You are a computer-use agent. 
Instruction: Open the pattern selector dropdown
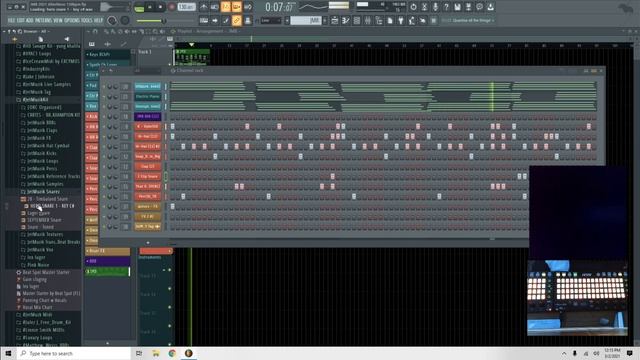pyautogui.click(x=306, y=20)
